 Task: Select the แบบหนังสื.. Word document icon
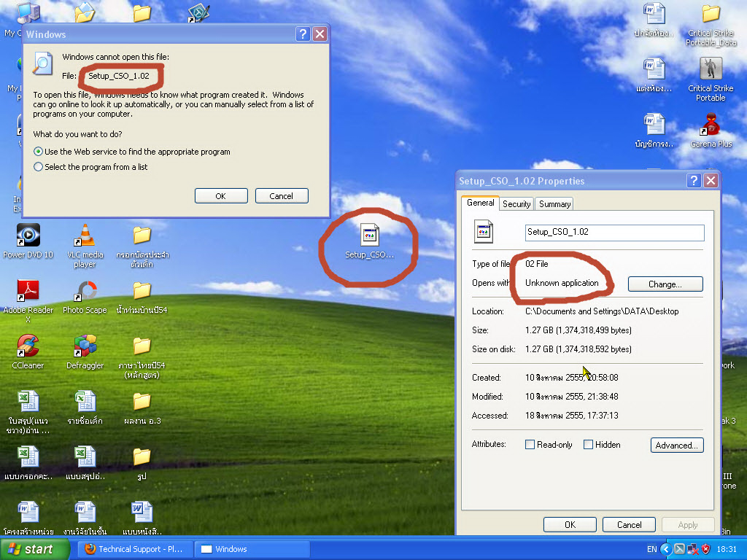[142, 513]
